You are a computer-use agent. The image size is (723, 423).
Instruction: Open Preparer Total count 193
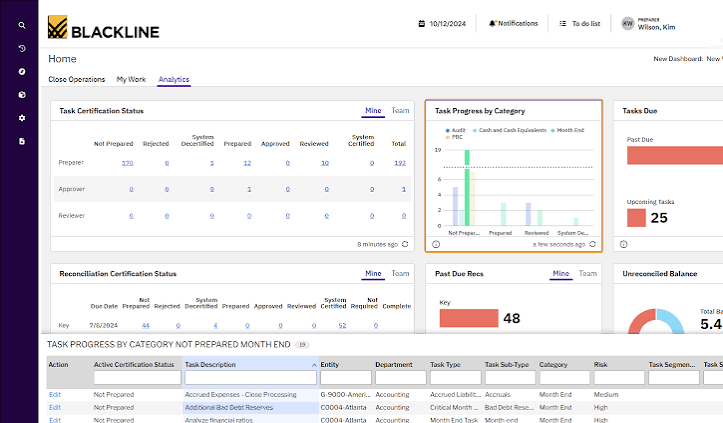(x=400, y=163)
